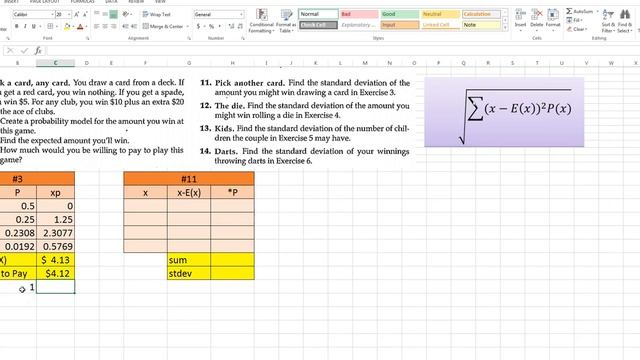Toggle Underline formatting button
Viewport: 640px width, 360px height.
pyautogui.click(x=33, y=27)
